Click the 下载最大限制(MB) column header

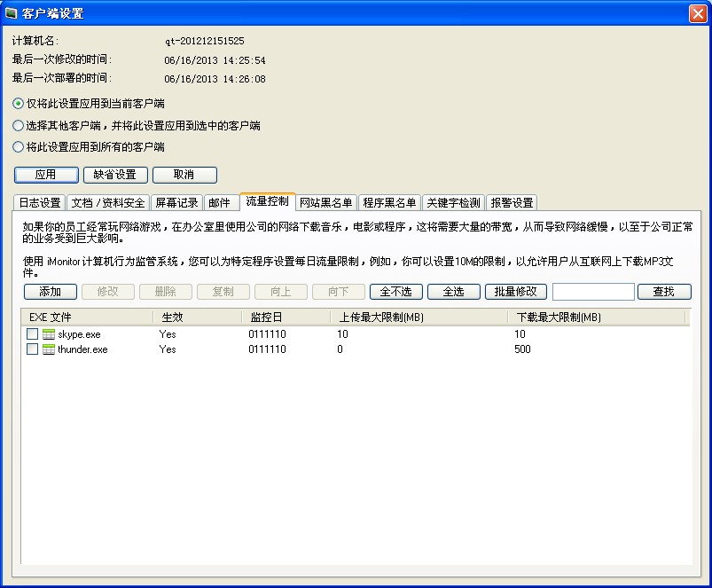click(x=597, y=317)
